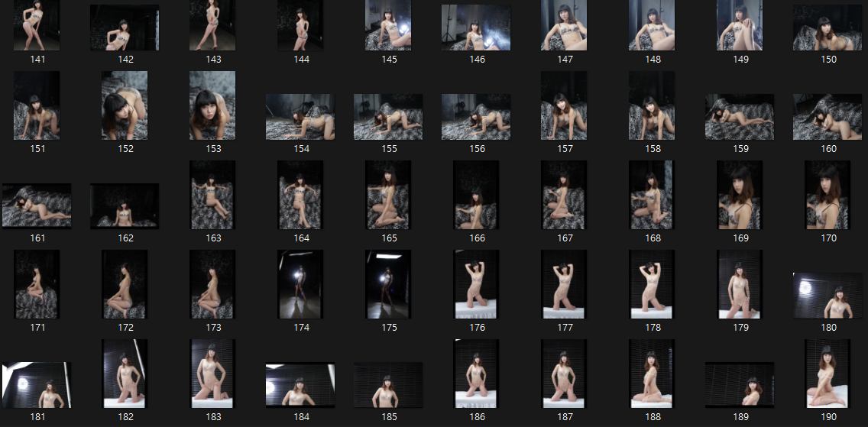Viewport: 868px width, 427px height.
Task: Pick the photo numbered 170
Action: pos(828,195)
